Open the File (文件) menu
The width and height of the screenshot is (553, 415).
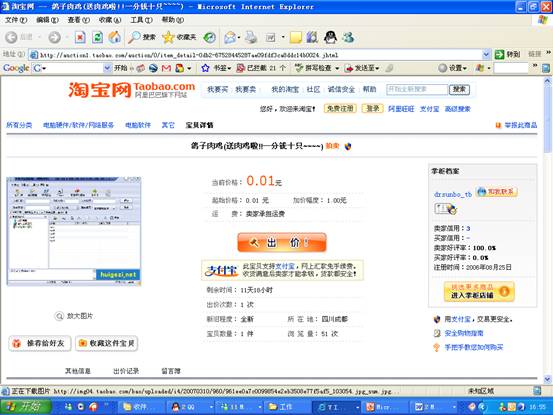pyautogui.click(x=16, y=20)
